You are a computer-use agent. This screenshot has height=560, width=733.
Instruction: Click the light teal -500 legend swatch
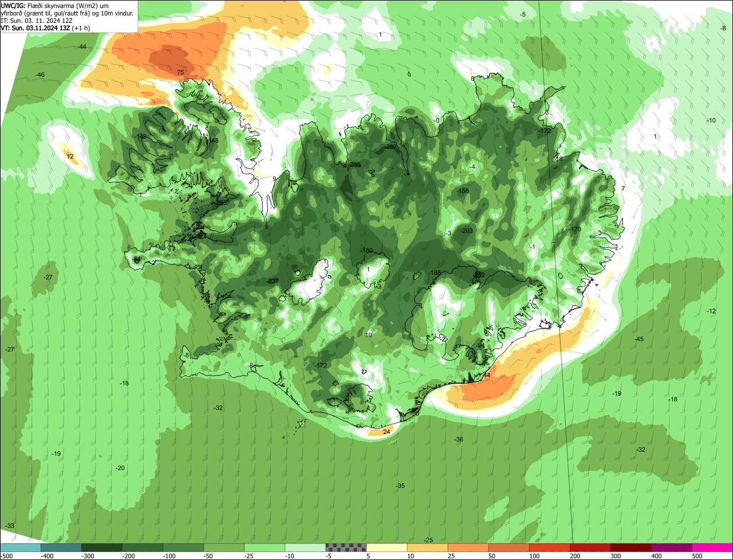(x=20, y=547)
